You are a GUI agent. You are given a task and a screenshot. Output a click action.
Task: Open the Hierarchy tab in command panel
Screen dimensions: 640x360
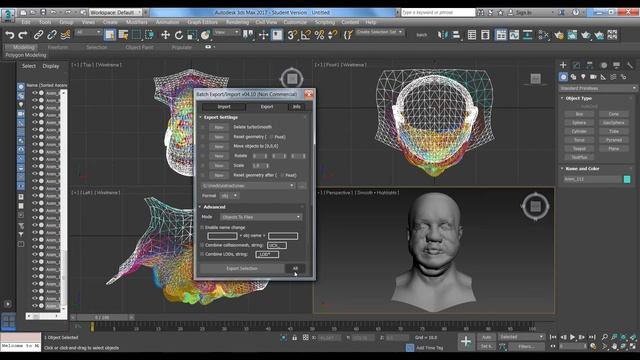click(x=590, y=65)
